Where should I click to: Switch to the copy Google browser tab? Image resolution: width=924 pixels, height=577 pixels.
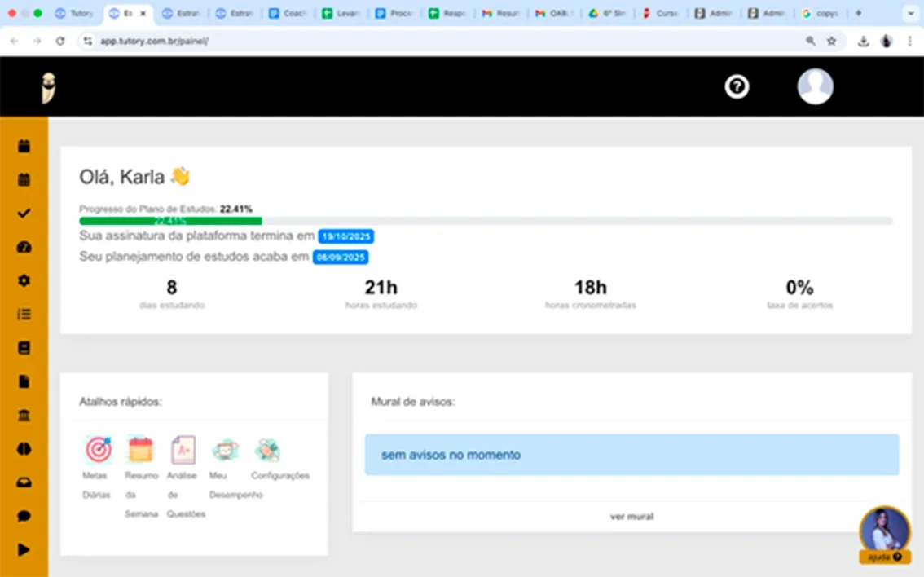[x=820, y=14]
